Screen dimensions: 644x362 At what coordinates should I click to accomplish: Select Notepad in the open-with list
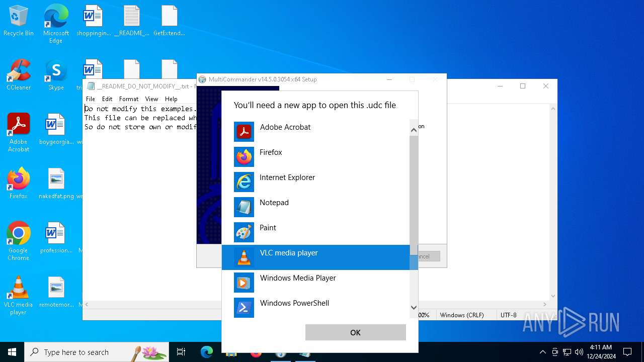pyautogui.click(x=316, y=207)
